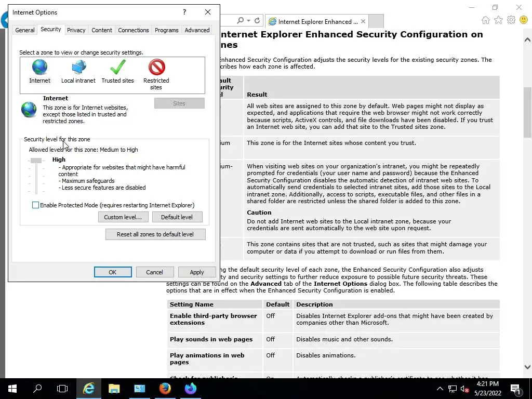Open IE Favorites star icon

point(498,20)
